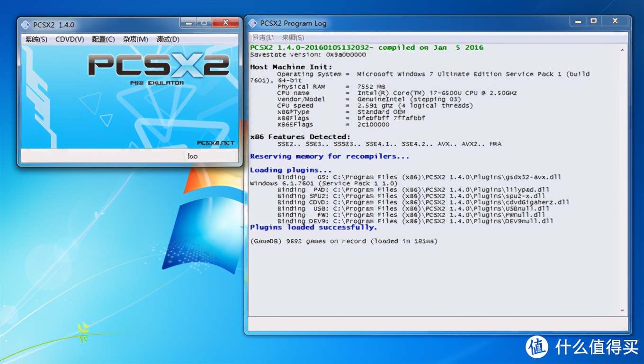Viewport: 644px width, 364px height.
Task: Open the 日志(L) menu in Program Log
Action: click(x=263, y=37)
